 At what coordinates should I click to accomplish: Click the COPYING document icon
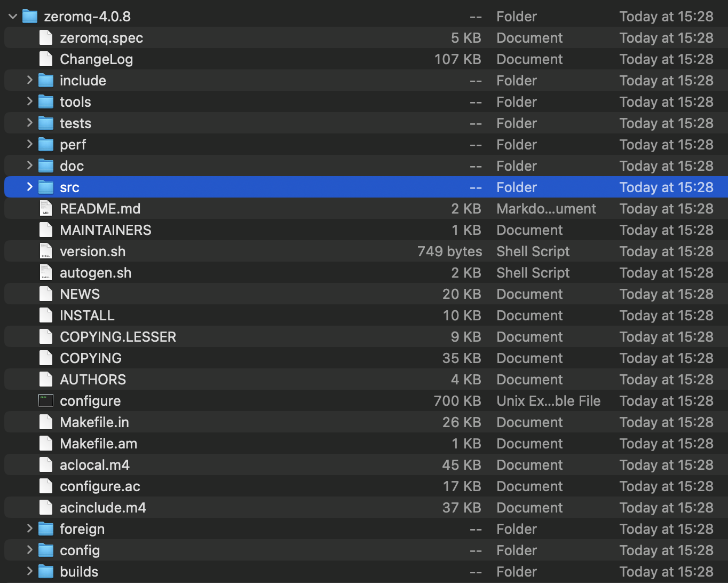pyautogui.click(x=46, y=358)
